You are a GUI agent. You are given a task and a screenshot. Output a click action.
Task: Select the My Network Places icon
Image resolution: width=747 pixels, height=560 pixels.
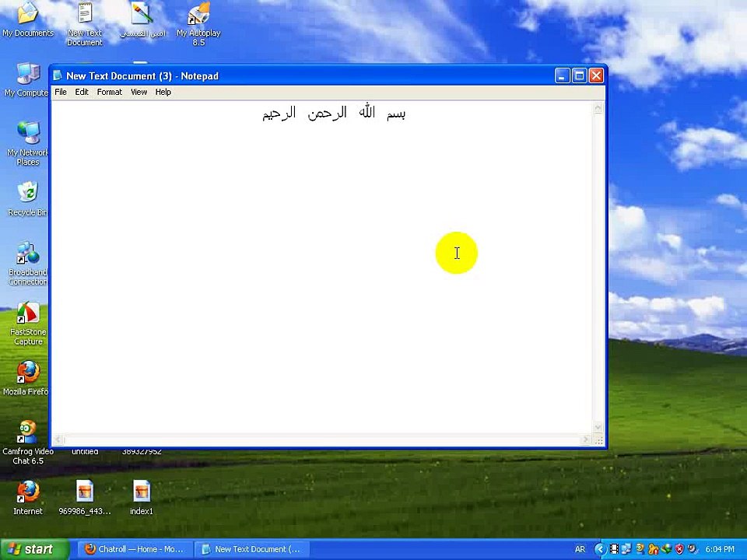tap(28, 143)
